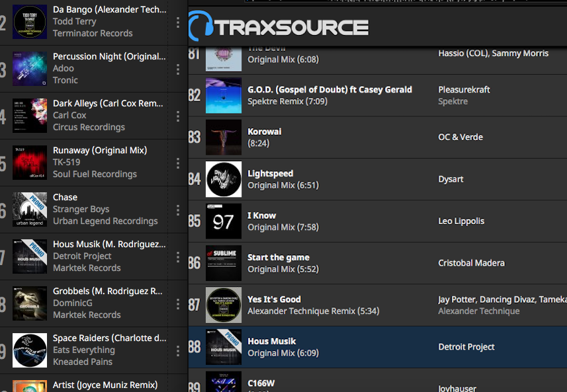Image resolution: width=567 pixels, height=392 pixels.
Task: Click I Know '97' cover art
Action: 224,221
